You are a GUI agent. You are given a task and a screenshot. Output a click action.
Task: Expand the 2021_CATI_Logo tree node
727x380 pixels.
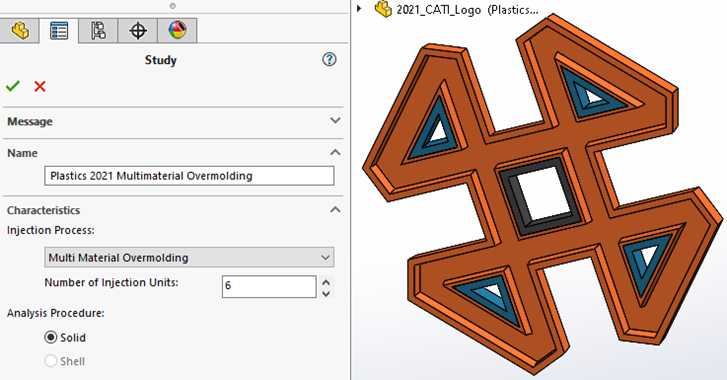[359, 8]
